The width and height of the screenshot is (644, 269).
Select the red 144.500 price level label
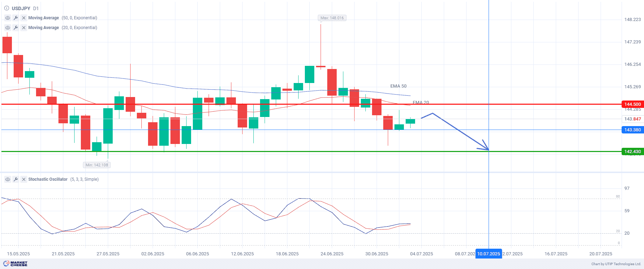(x=632, y=104)
